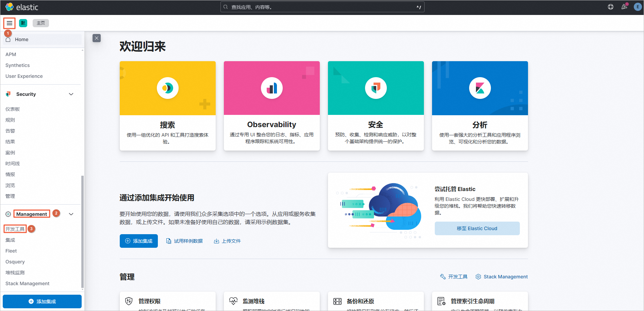Image resolution: width=644 pixels, height=311 pixels.
Task: Click the Enterprise Search icon on the yellow card
Action: 168,88
